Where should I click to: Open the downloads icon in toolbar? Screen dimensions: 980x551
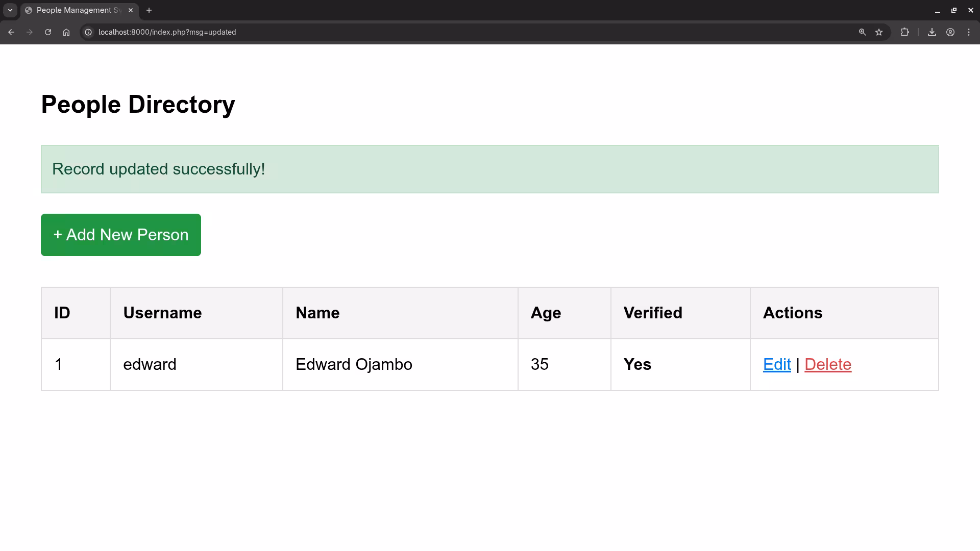tap(932, 32)
